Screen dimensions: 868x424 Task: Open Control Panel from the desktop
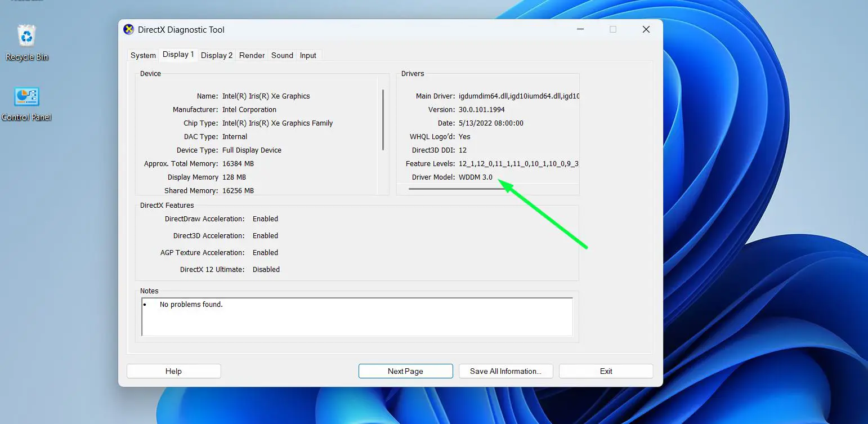pos(26,96)
